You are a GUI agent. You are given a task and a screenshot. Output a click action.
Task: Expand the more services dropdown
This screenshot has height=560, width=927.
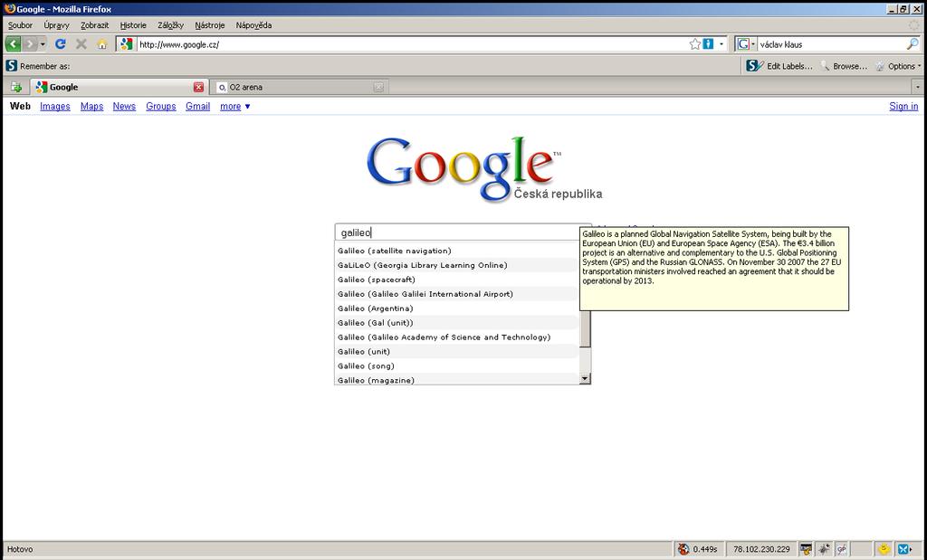pyautogui.click(x=234, y=107)
